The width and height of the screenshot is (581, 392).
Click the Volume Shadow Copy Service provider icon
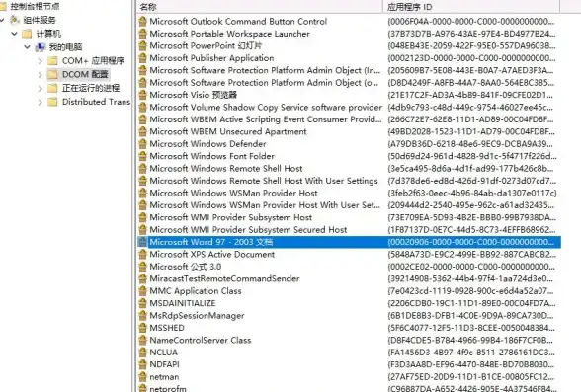click(x=142, y=107)
